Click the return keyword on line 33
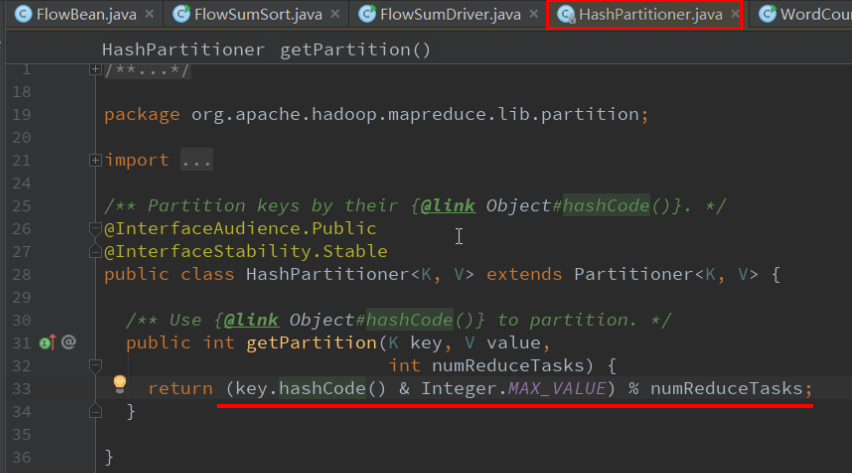The image size is (852, 473). point(180,388)
